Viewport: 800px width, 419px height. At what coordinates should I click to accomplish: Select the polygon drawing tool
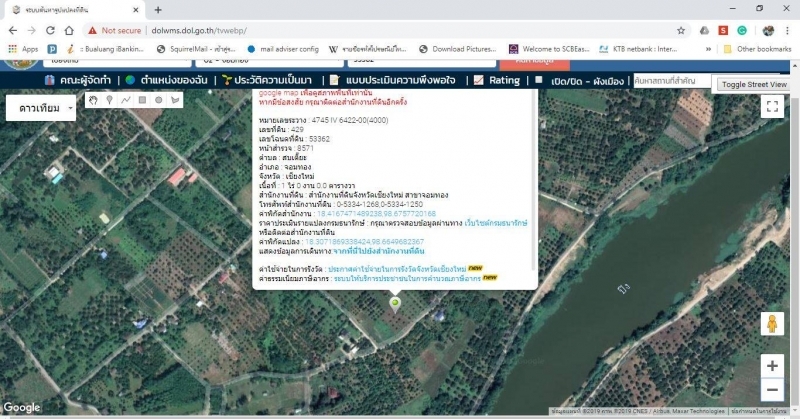tap(175, 100)
